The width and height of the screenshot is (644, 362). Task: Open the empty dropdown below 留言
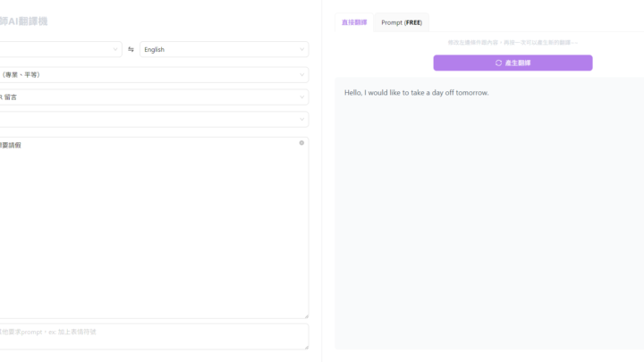point(152,119)
